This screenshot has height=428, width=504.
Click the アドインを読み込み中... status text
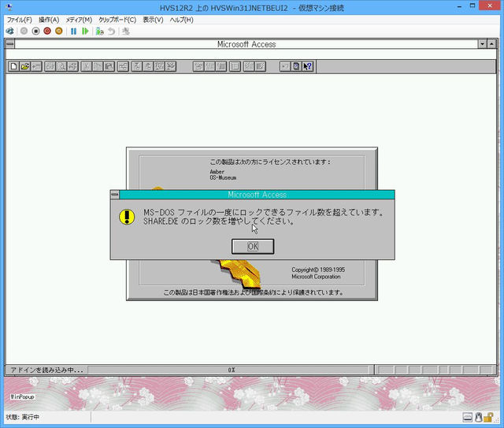(x=47, y=370)
